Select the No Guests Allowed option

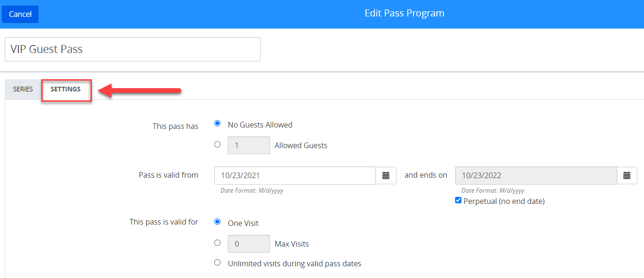[x=217, y=123]
